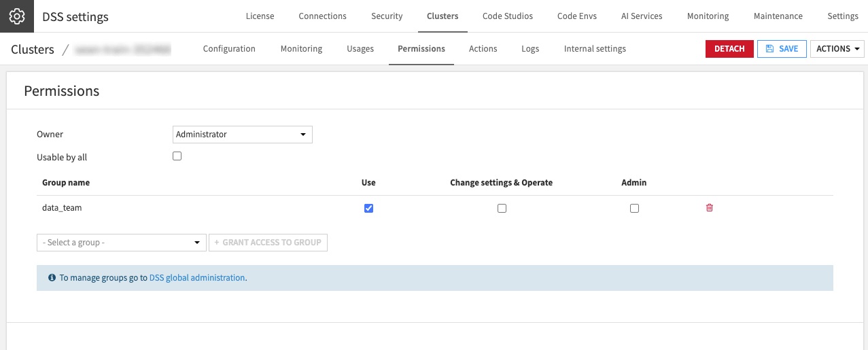Screen dimensions: 868x350
Task: Open the Code Studios tab
Action: coord(508,16)
